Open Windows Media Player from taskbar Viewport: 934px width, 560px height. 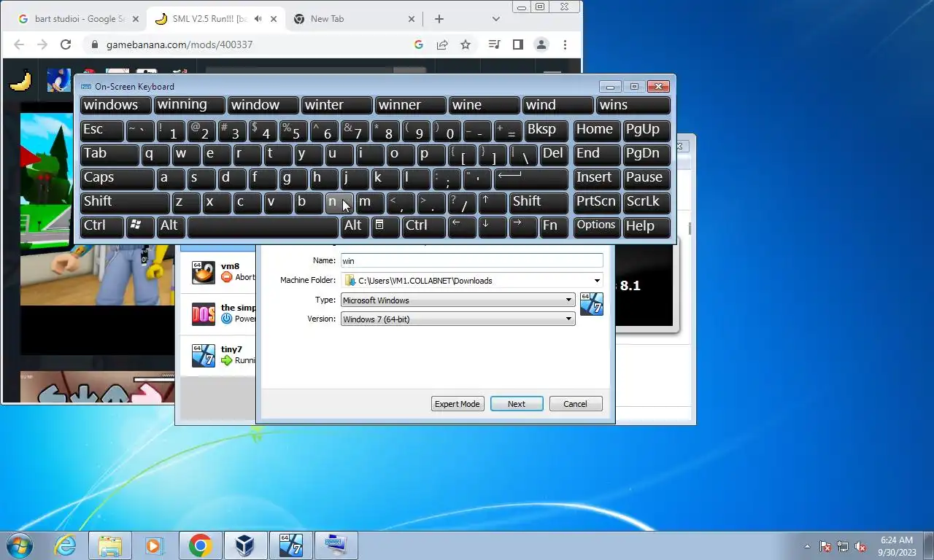tap(153, 545)
